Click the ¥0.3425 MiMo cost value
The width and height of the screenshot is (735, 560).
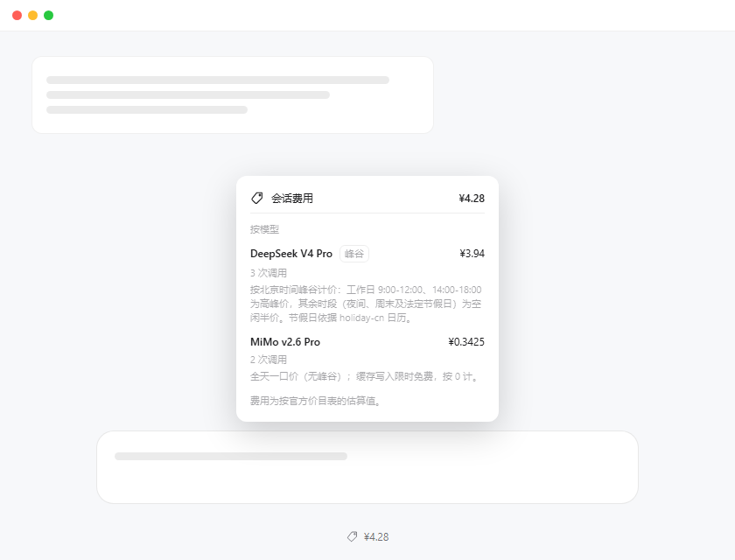465,341
